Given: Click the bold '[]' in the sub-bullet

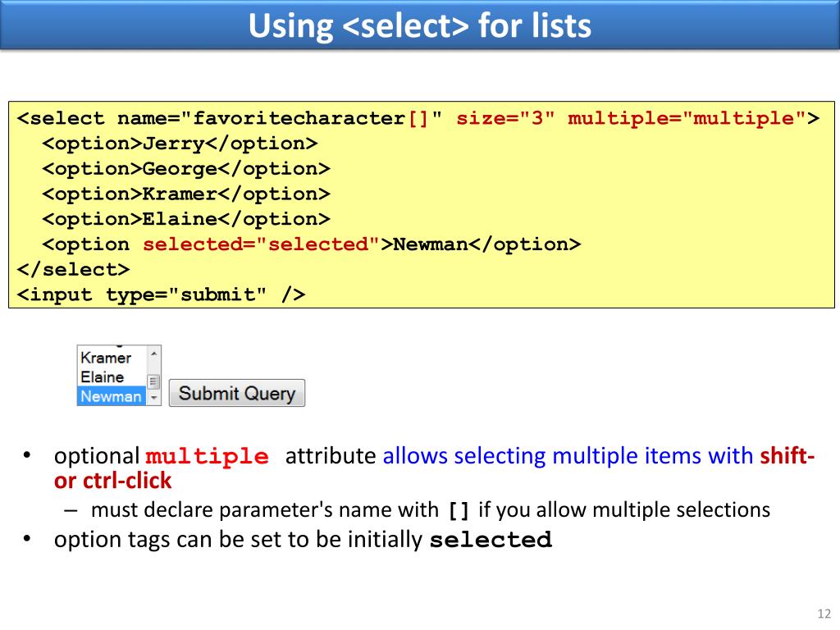Looking at the screenshot, I should tap(459, 511).
